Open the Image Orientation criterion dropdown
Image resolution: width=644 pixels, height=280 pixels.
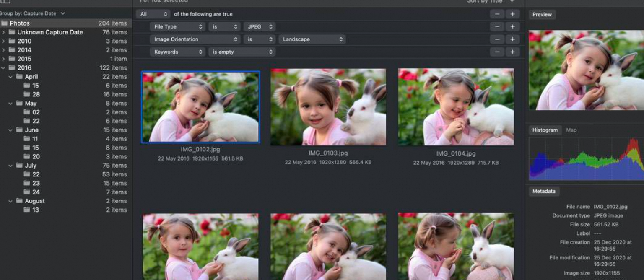(x=195, y=39)
